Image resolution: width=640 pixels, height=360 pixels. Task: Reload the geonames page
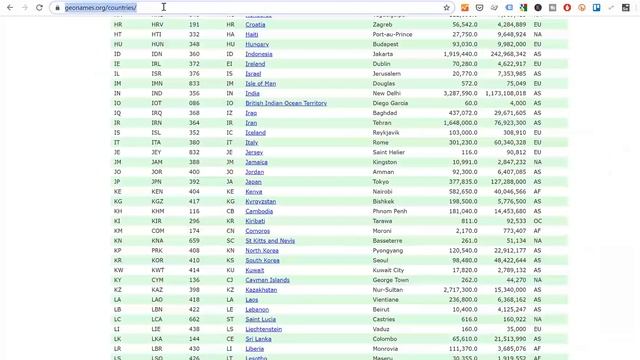(x=39, y=8)
